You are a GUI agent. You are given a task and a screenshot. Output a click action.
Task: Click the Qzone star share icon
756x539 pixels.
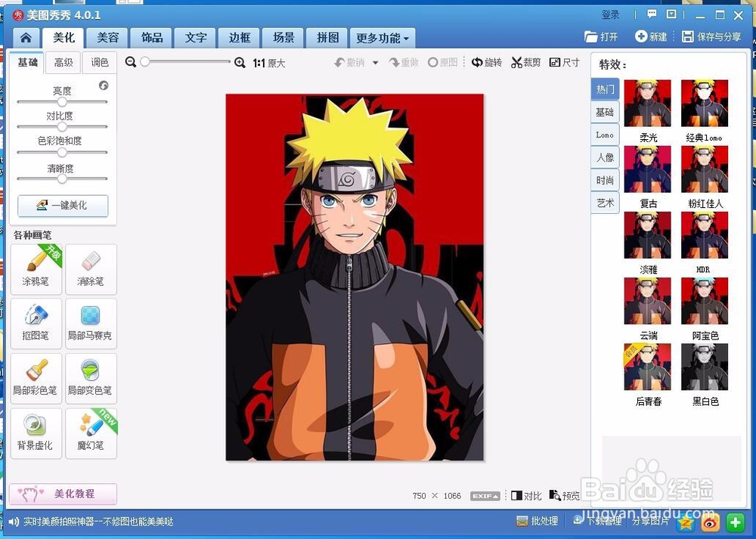pyautogui.click(x=686, y=522)
